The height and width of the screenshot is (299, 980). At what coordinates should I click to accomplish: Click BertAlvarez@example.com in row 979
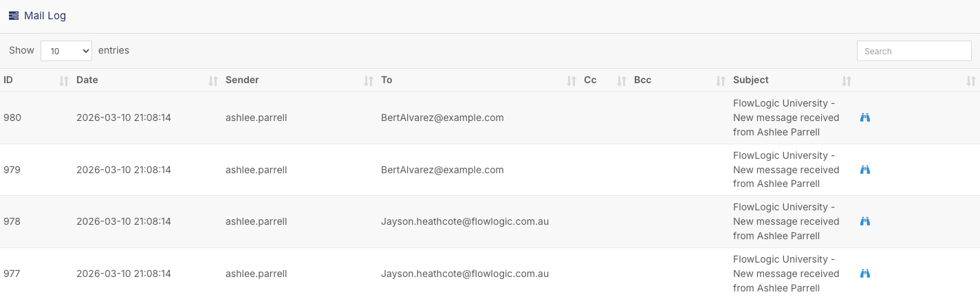coord(442,170)
